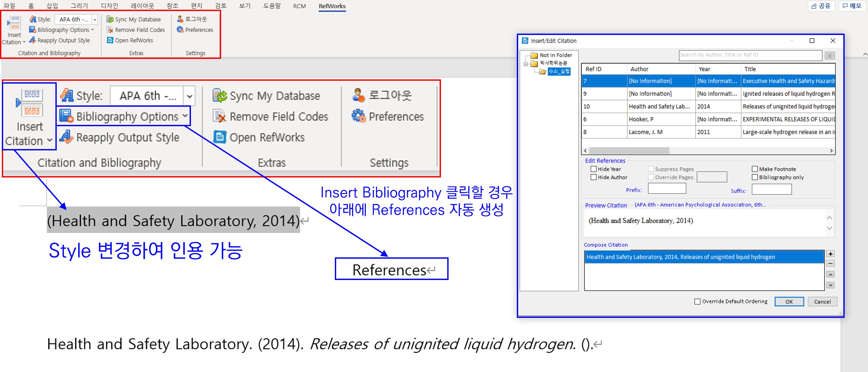Check Override Default Ordering
The height and width of the screenshot is (372, 868).
[x=698, y=302]
